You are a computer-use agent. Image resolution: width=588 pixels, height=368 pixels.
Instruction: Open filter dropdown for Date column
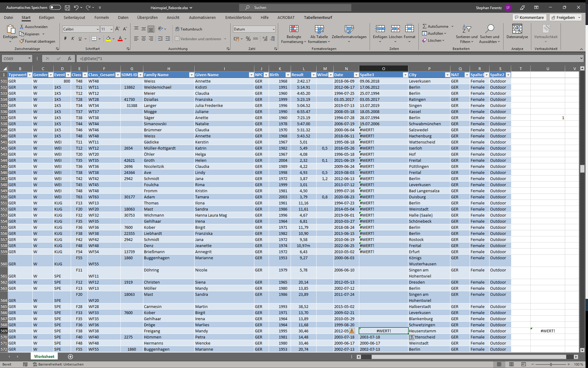point(356,75)
